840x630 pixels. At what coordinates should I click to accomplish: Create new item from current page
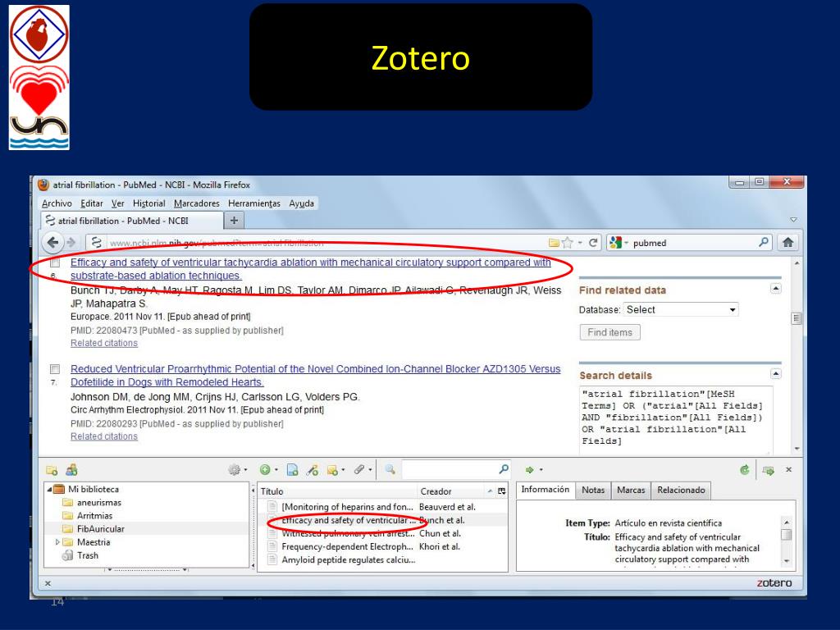click(x=292, y=470)
